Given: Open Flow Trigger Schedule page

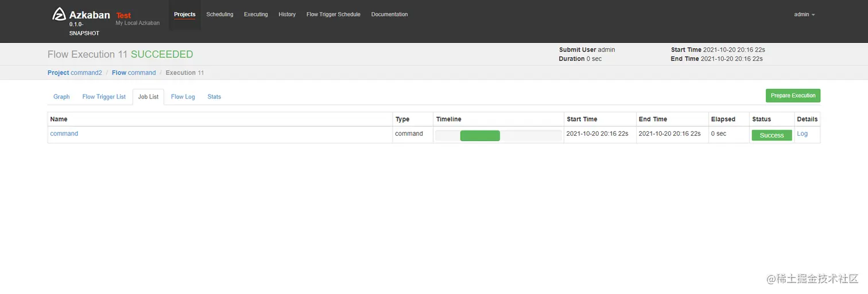Looking at the screenshot, I should pyautogui.click(x=334, y=14).
